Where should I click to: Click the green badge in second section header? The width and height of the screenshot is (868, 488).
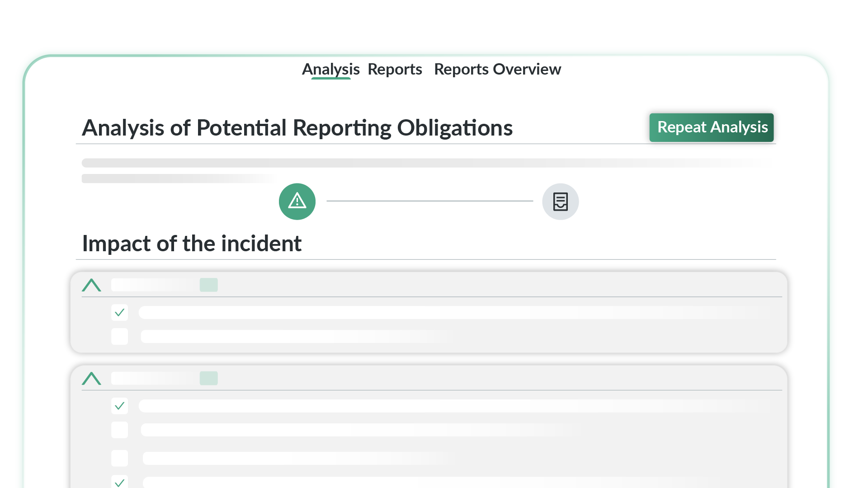point(209,379)
